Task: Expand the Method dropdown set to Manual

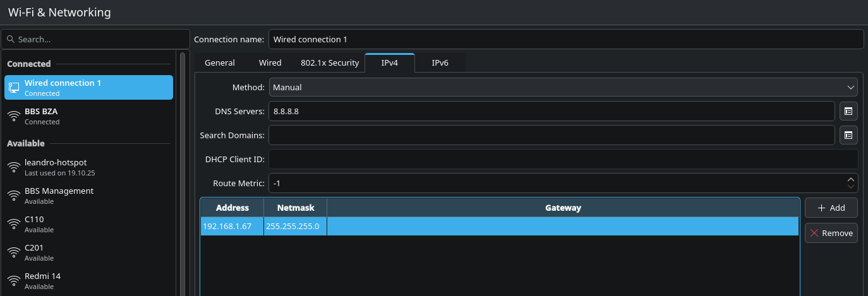Action: 563,87
